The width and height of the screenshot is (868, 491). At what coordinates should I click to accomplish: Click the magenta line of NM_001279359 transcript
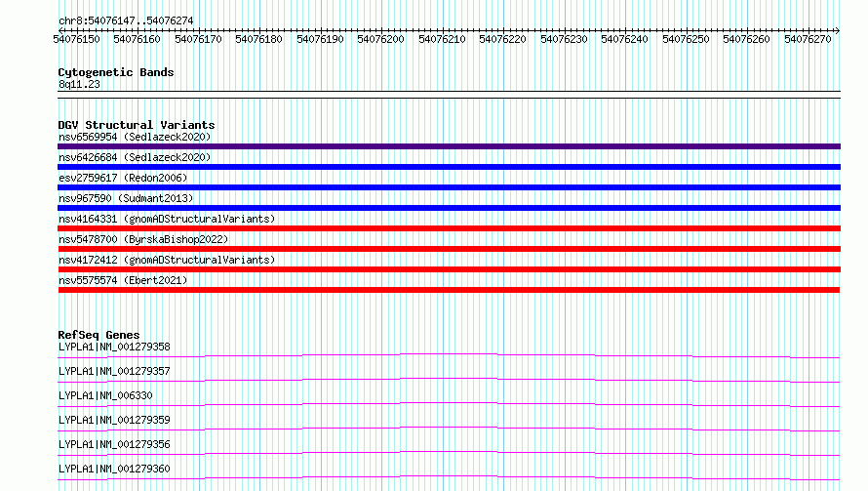[x=449, y=428]
